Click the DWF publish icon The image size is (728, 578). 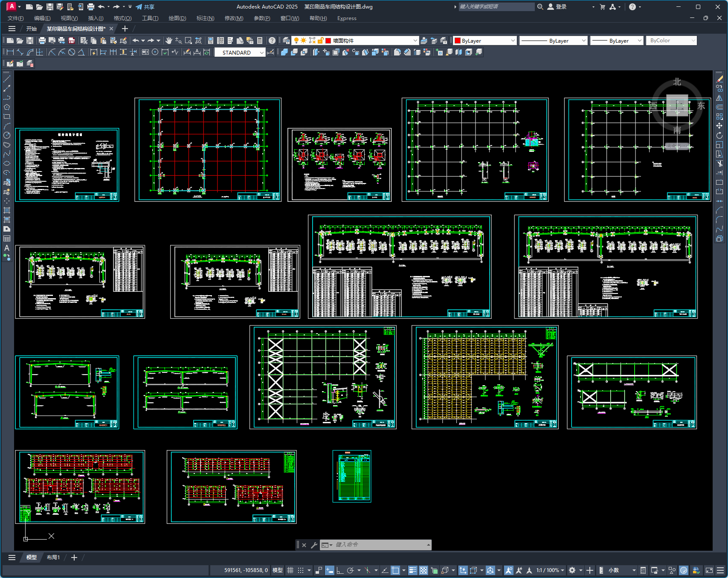coord(72,41)
